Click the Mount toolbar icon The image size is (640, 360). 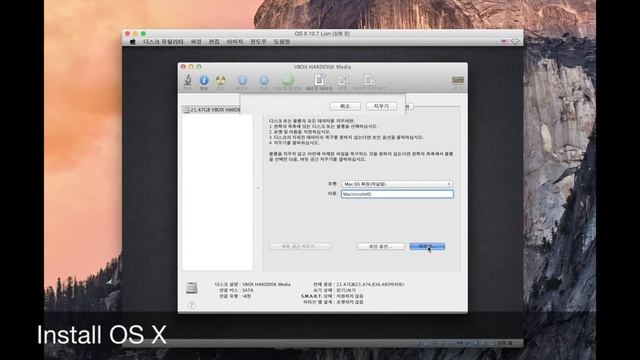click(242, 80)
